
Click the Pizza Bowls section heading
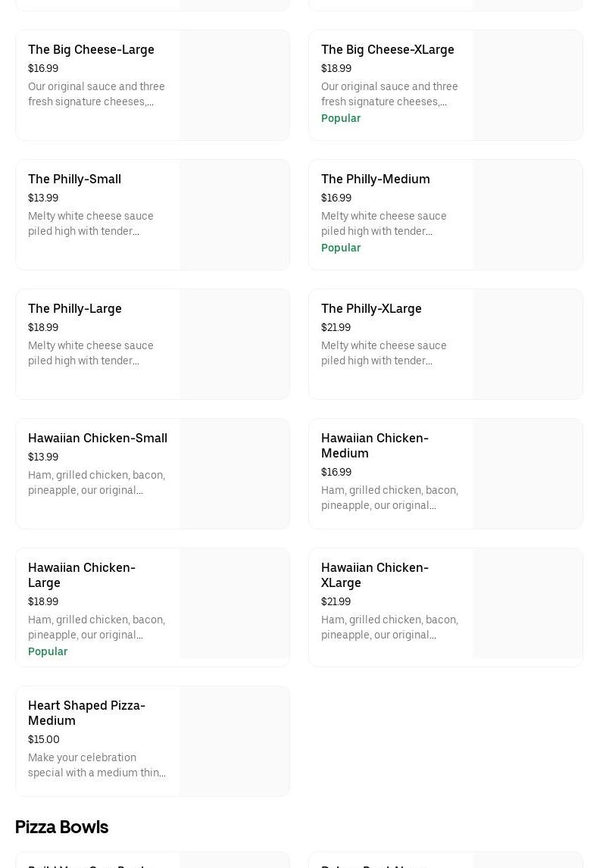coord(62,827)
